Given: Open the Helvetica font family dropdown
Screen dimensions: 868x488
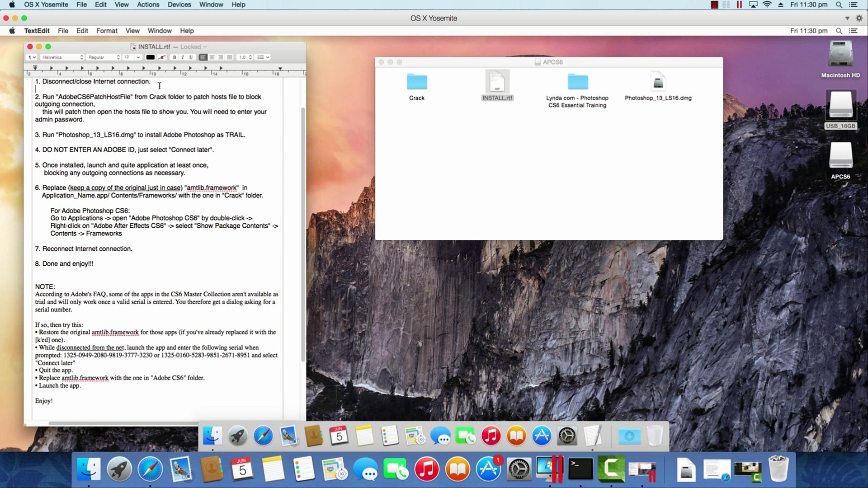Looking at the screenshot, I should click(62, 57).
